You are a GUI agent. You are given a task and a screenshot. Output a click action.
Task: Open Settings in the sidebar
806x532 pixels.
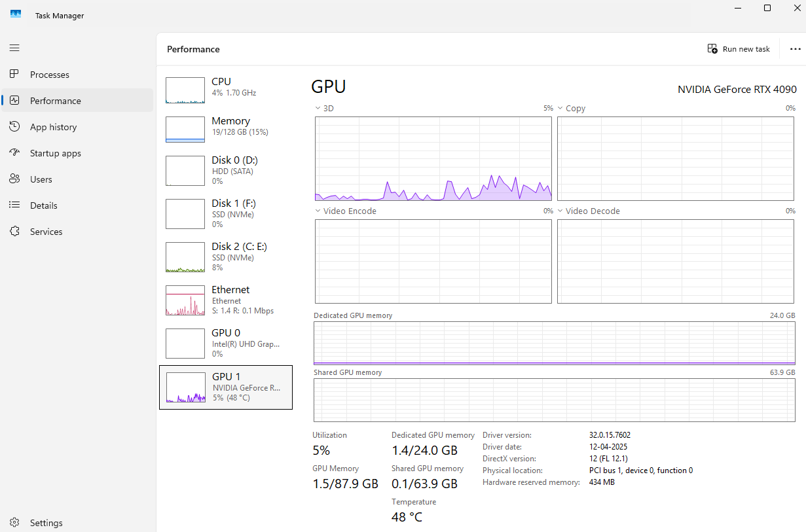tap(77, 523)
